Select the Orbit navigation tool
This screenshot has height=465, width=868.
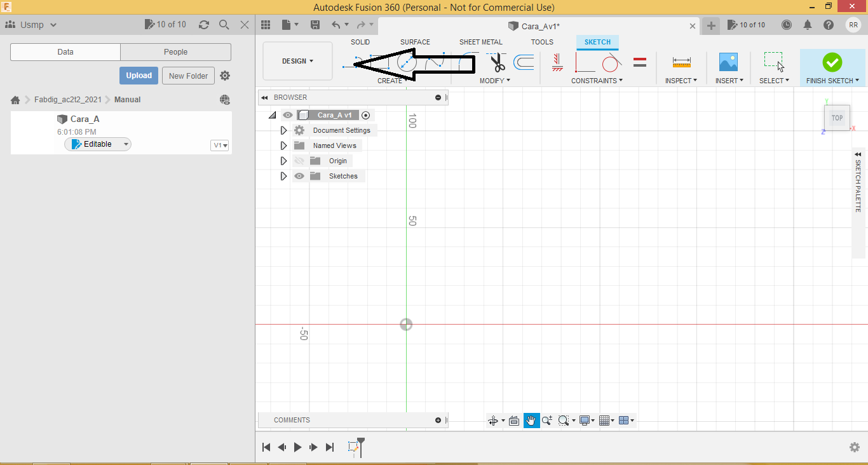tap(494, 421)
